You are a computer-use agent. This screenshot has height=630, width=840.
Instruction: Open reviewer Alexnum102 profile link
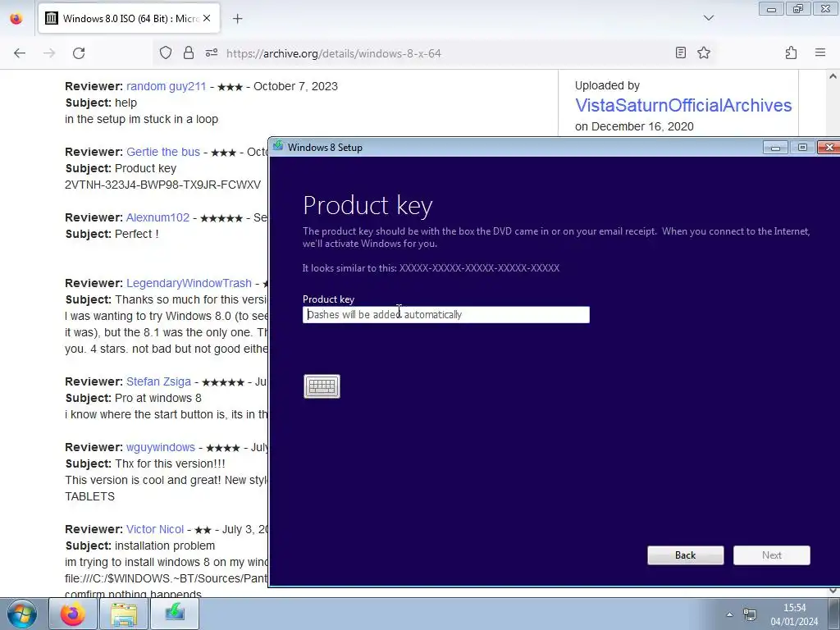click(157, 217)
